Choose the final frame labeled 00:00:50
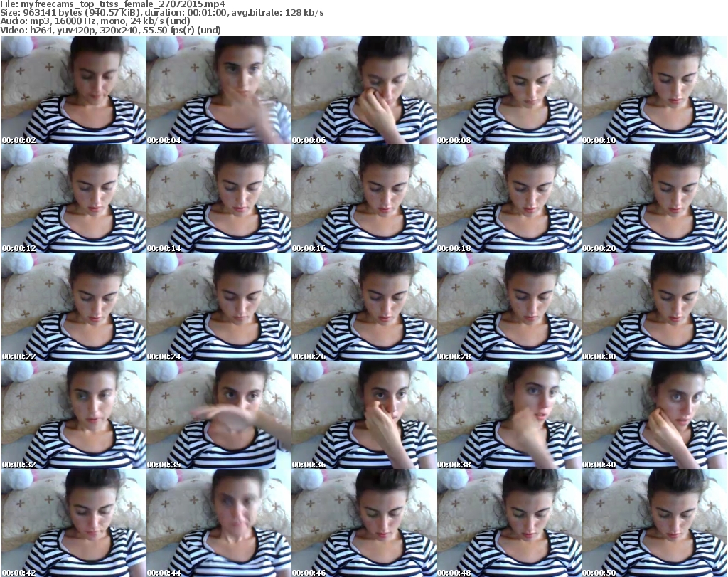Image resolution: width=728 pixels, height=577 pixels. [654, 523]
